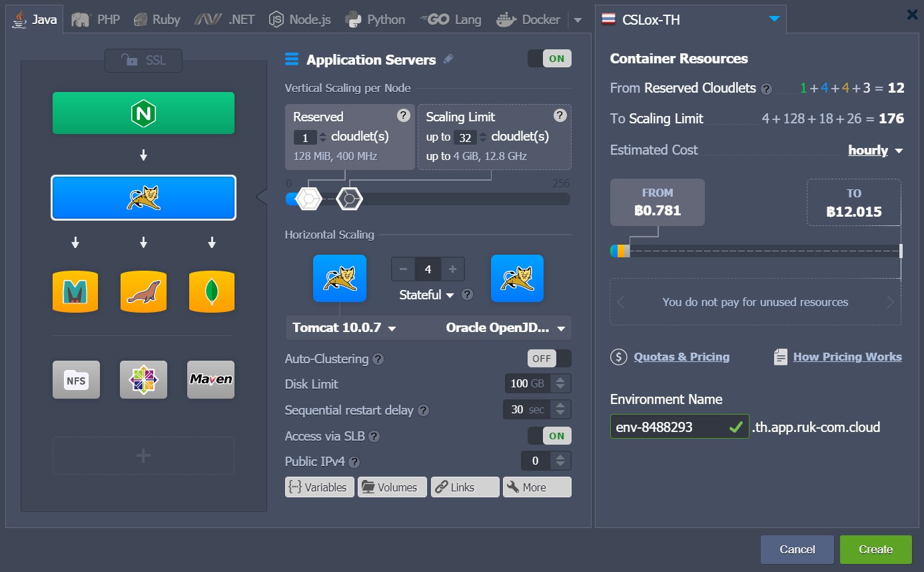Select the CentOS VPS icon

click(143, 379)
